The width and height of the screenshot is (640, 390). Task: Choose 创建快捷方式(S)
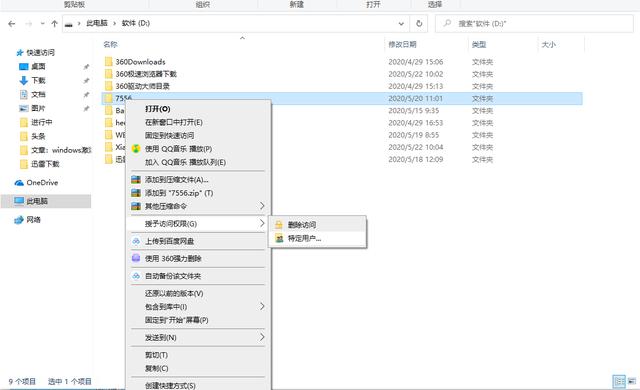170,385
